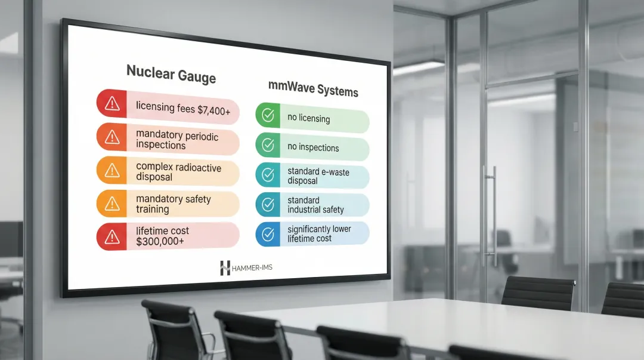Click the red warning icon for lifetime cost
This screenshot has height=360, width=644.
(112, 237)
